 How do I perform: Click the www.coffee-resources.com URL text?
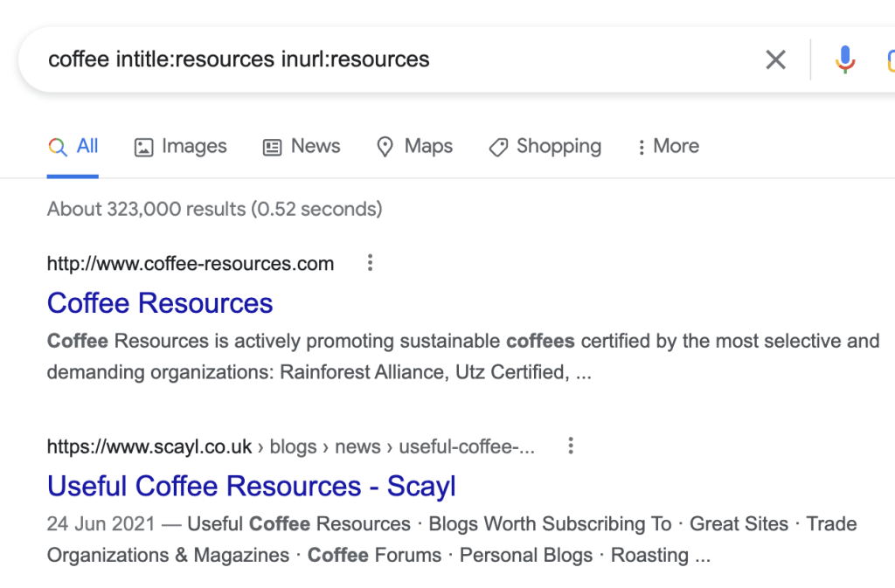(x=190, y=263)
